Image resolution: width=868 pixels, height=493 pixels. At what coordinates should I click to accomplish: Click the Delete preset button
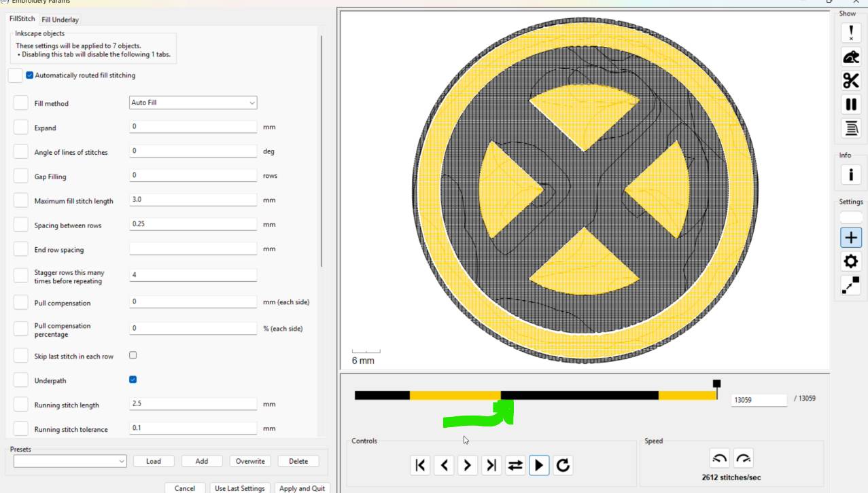click(x=298, y=461)
